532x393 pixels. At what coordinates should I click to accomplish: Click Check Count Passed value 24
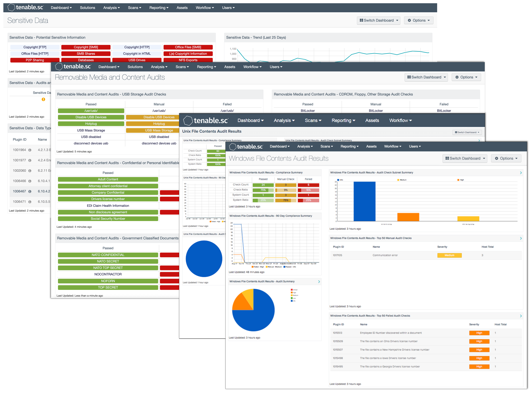click(263, 185)
